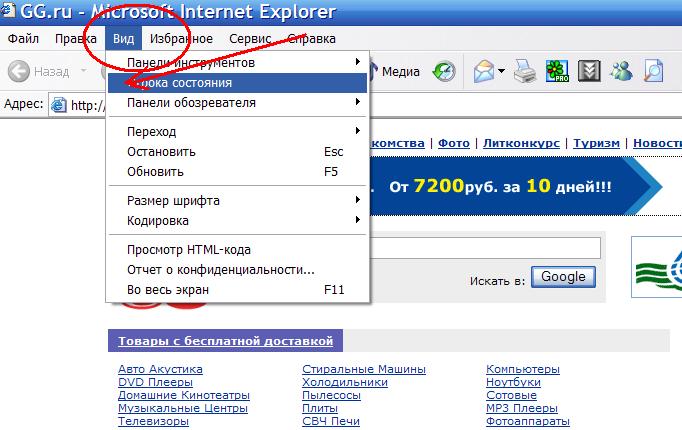Open the Литконкурс link
This screenshot has height=430, width=682.
521,143
